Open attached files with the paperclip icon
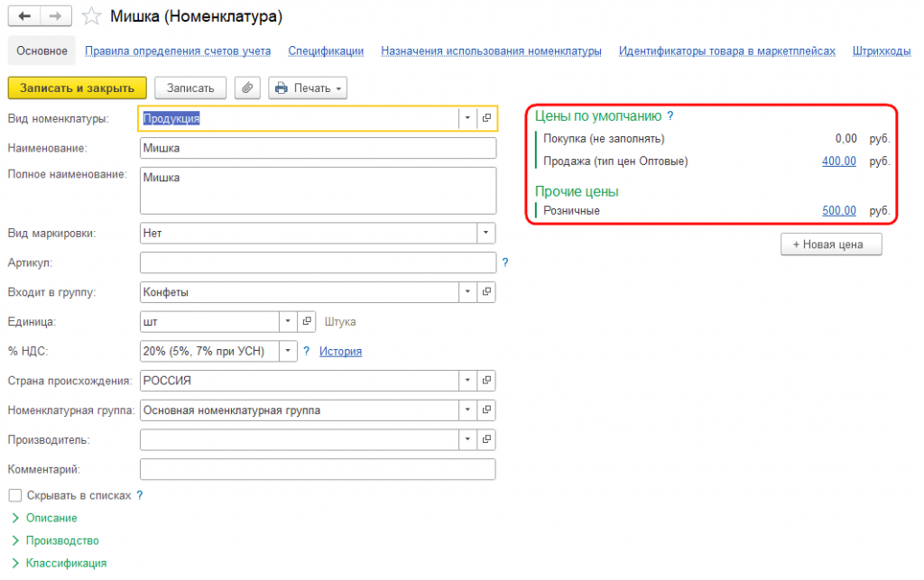The image size is (924, 580). 247,88
